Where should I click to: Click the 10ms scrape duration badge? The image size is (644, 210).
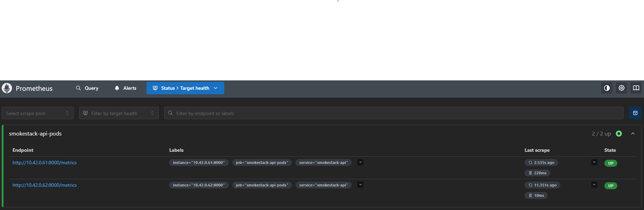536,195
